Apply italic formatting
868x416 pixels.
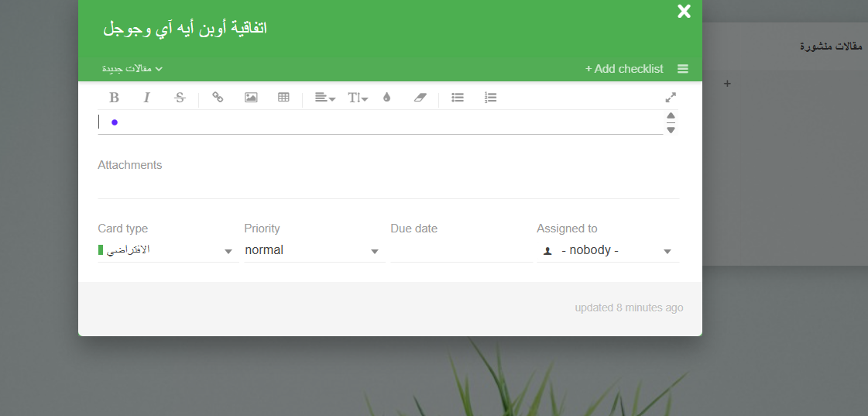[146, 98]
